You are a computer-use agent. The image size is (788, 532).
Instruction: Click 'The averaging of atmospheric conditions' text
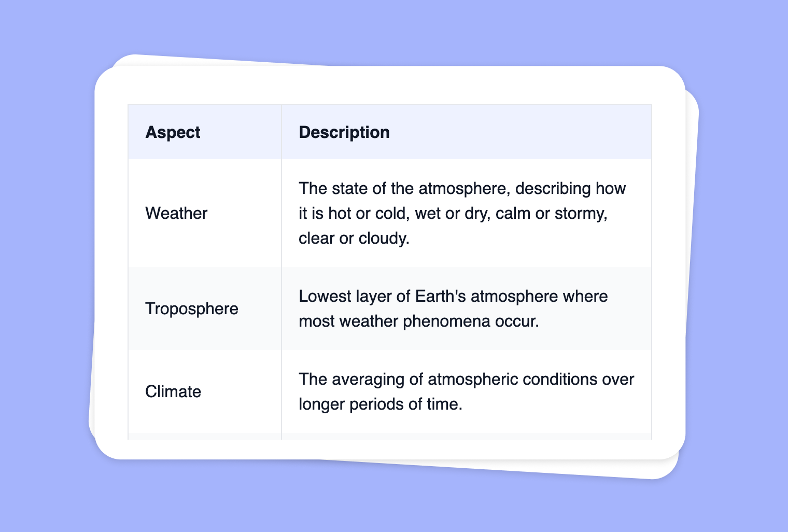[448, 379]
